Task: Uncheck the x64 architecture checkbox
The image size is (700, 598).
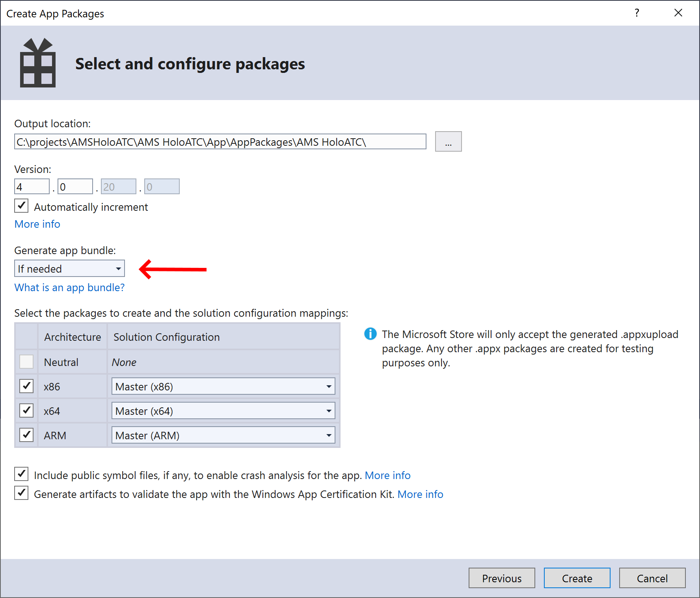Action: 26,410
